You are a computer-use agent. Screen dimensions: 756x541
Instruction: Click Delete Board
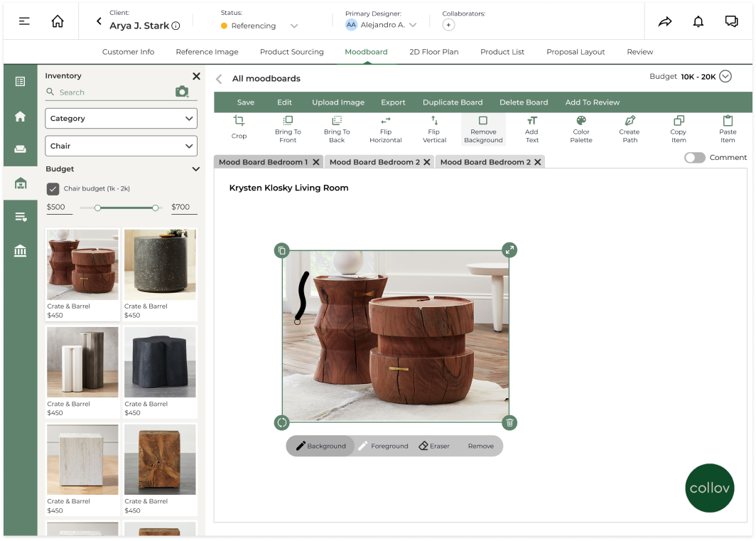click(x=524, y=102)
